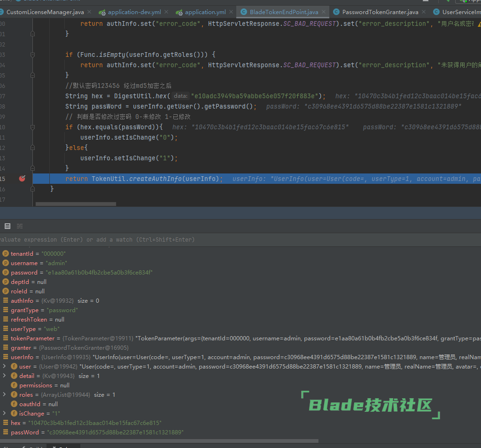The width and height of the screenshot is (481, 448).
Task: Select the userType = "web" row
Action: (240, 329)
